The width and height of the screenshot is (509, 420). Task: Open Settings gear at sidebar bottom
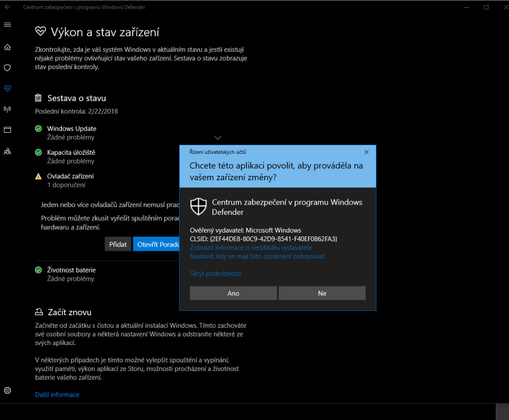point(8,391)
